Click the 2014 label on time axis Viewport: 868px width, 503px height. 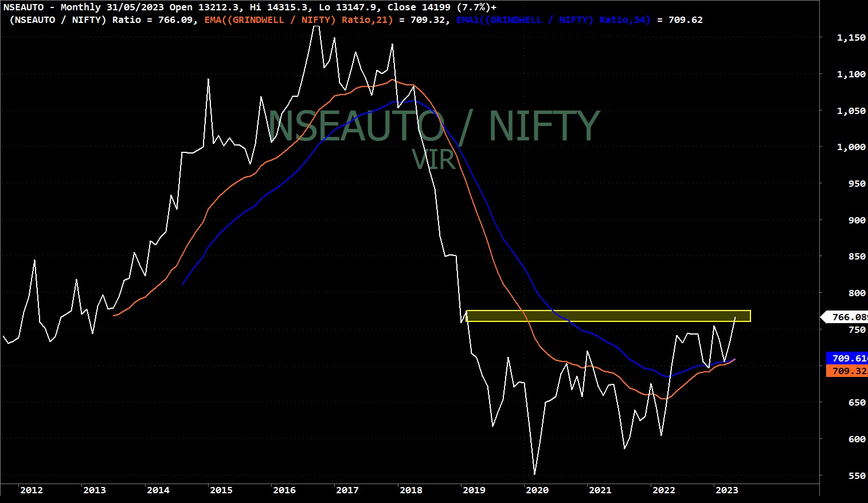(158, 490)
